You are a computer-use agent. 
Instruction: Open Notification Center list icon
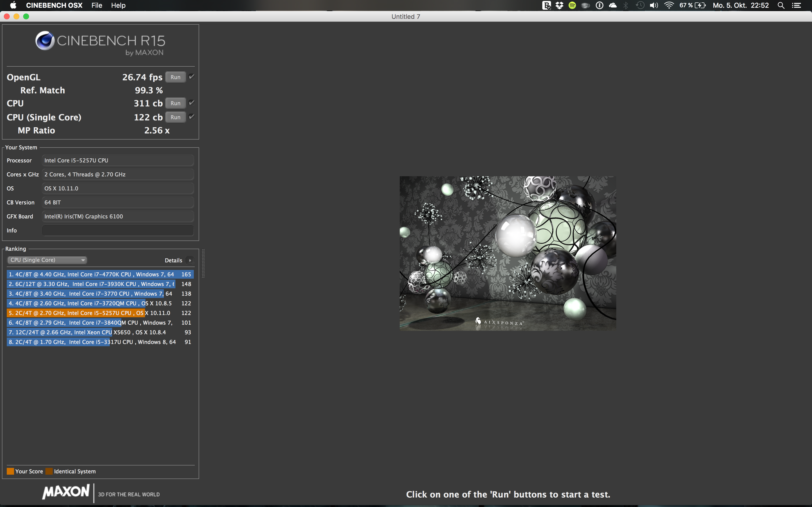797,5
